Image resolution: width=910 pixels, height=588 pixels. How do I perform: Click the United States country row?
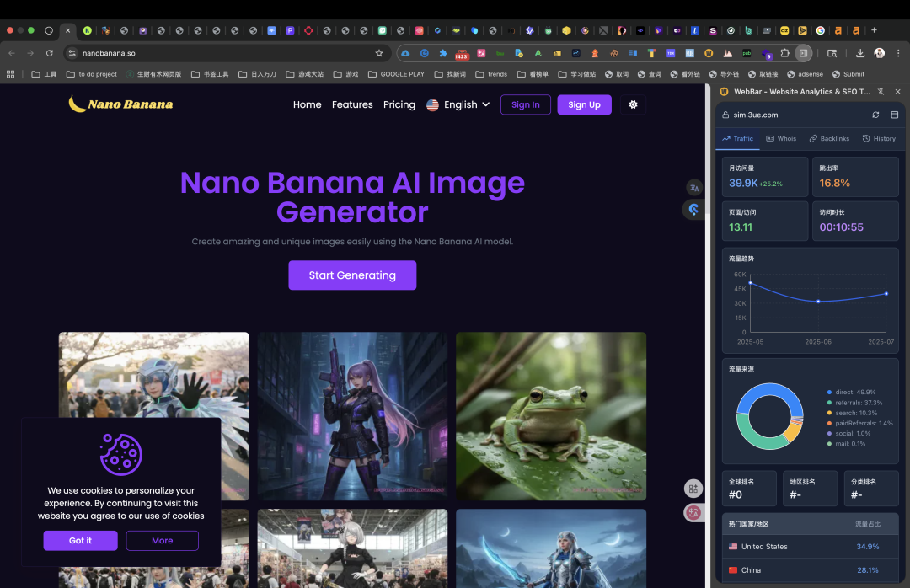811,547
